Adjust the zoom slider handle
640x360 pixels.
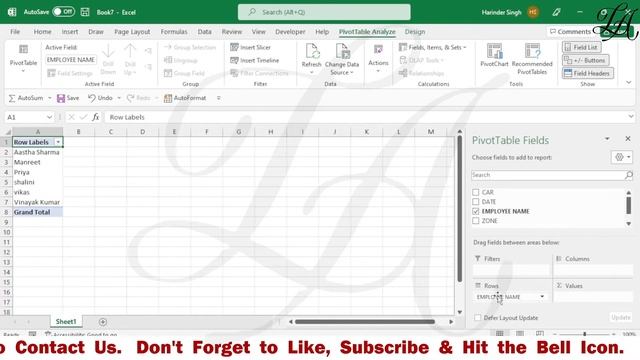click(584, 334)
